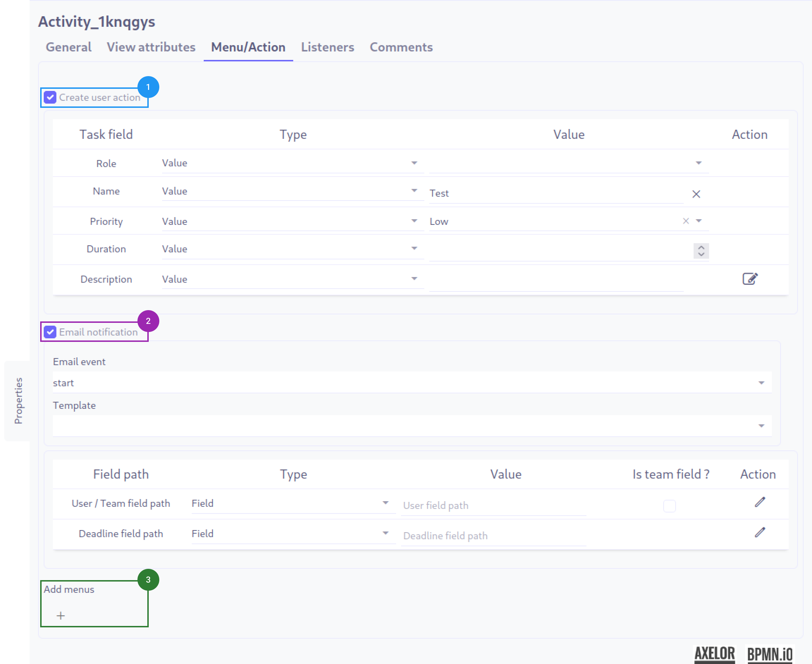The image size is (812, 664).
Task: Switch to the Listeners tab
Action: [327, 47]
